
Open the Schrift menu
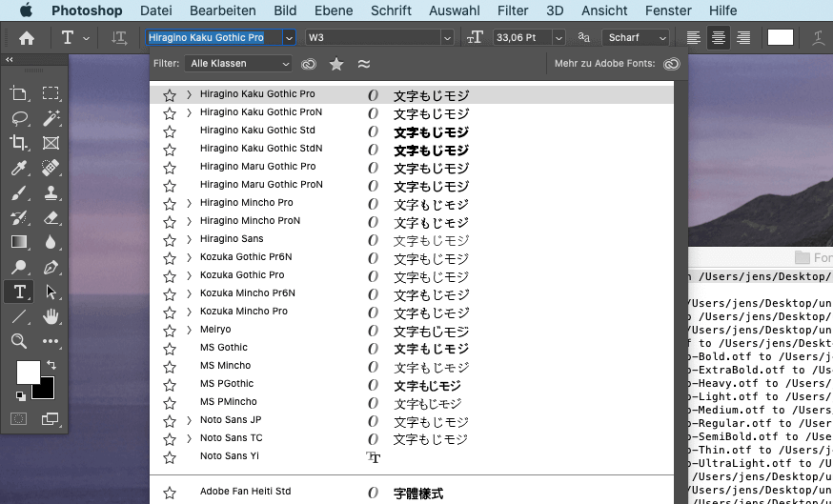click(x=391, y=10)
